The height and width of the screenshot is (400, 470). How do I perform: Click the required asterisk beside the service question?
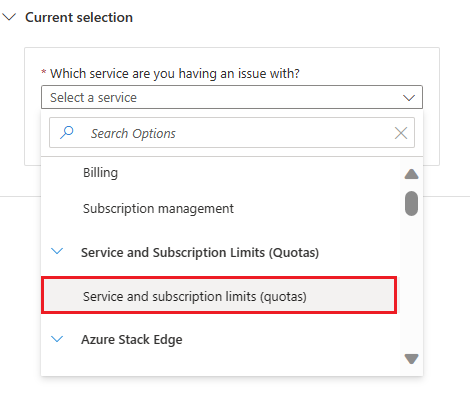click(44, 71)
